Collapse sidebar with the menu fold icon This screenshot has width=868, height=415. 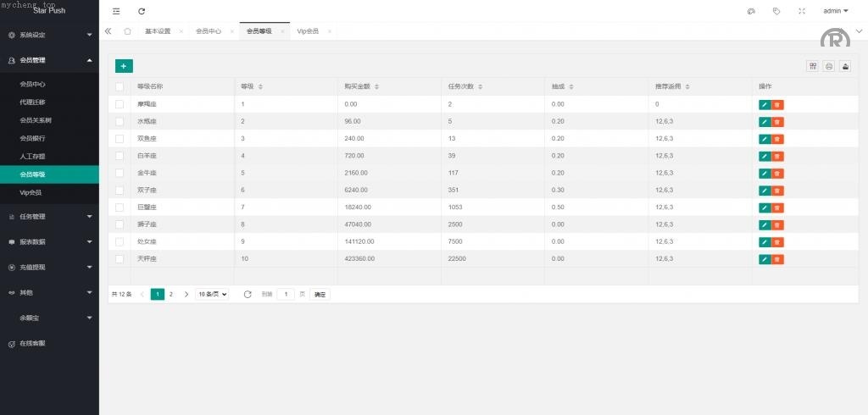coord(116,11)
